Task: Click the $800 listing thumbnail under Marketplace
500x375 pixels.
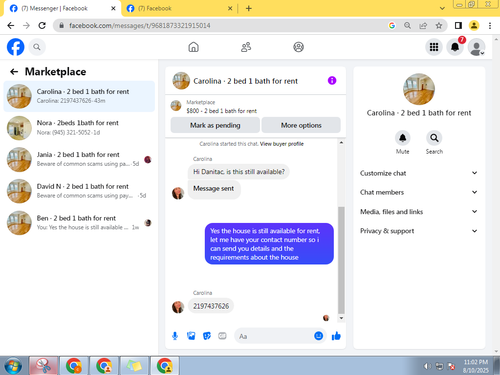Action: click(176, 106)
